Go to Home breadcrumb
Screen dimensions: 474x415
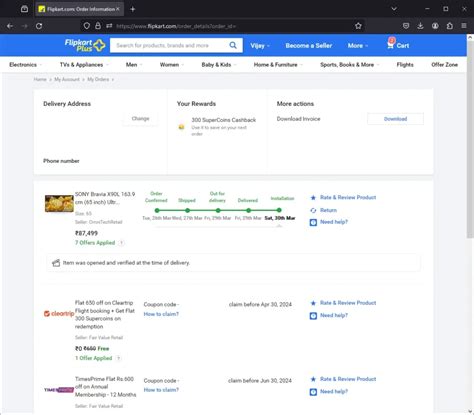click(x=40, y=79)
